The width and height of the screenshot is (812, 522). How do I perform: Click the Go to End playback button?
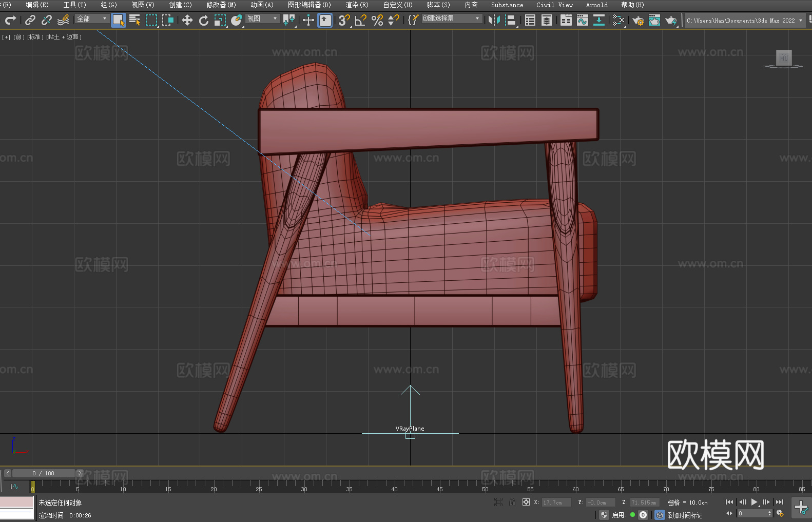pyautogui.click(x=780, y=502)
